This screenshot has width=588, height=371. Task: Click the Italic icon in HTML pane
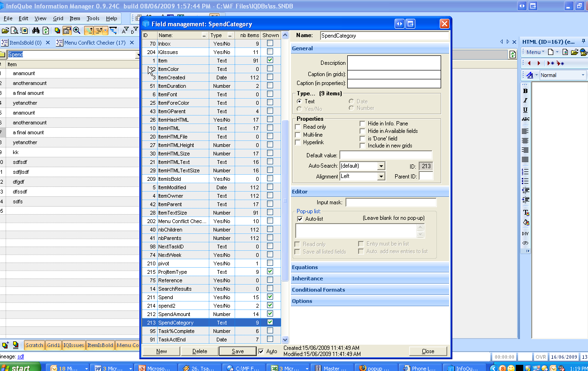click(525, 100)
